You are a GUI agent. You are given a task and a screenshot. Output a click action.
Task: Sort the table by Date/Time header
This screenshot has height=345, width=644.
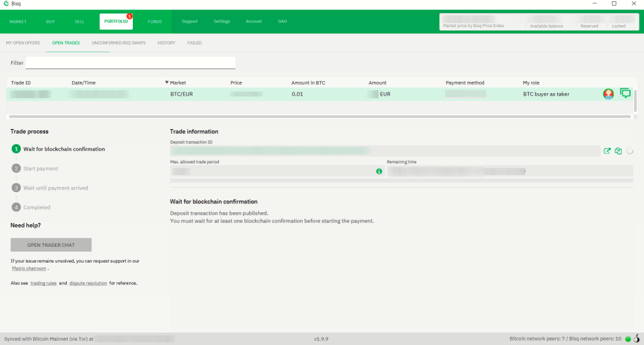(x=84, y=82)
